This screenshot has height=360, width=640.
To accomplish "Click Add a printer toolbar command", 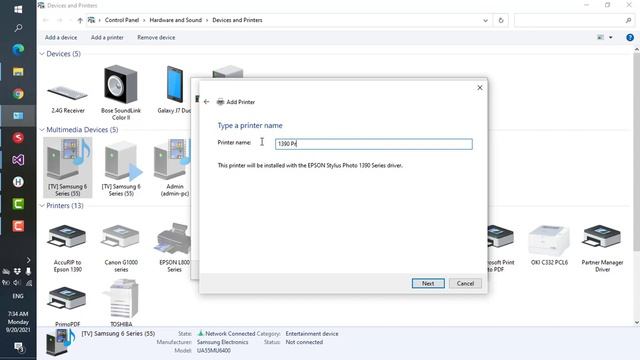I will point(107,38).
